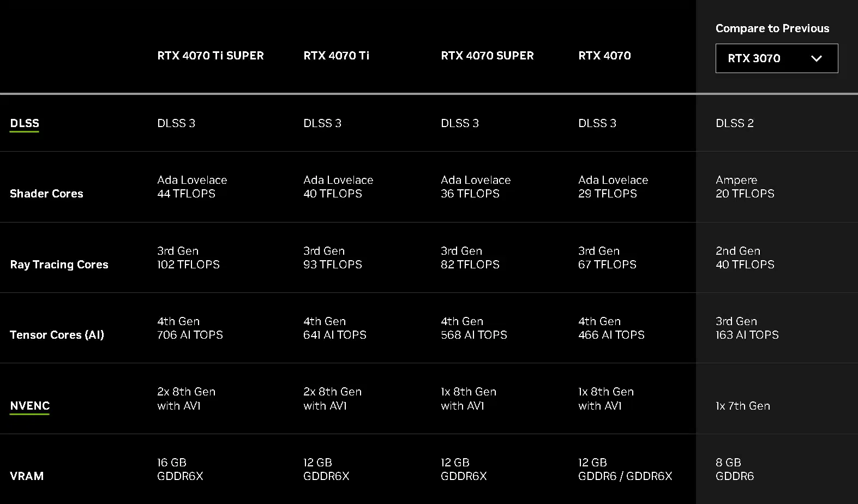The height and width of the screenshot is (504, 858).
Task: Select the RTX 4070 SUPER column header
Action: tap(488, 56)
